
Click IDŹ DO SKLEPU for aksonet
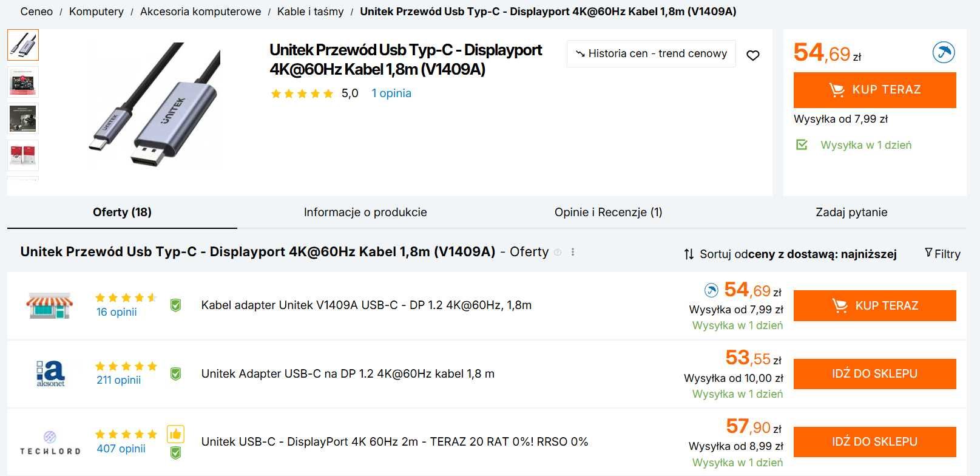pyautogui.click(x=875, y=374)
